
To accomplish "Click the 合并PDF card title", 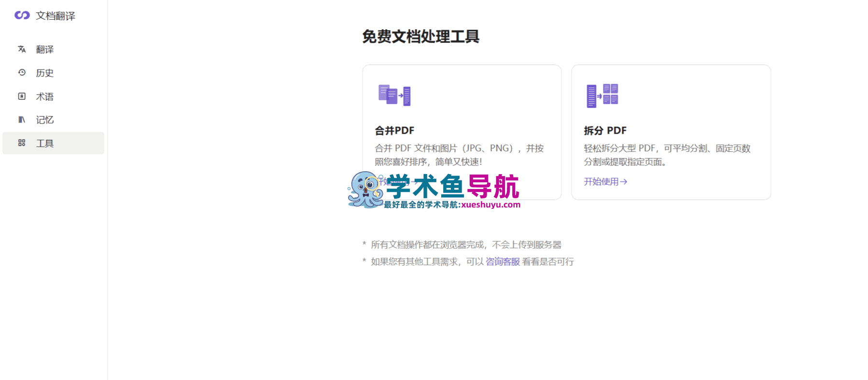I will pyautogui.click(x=394, y=131).
